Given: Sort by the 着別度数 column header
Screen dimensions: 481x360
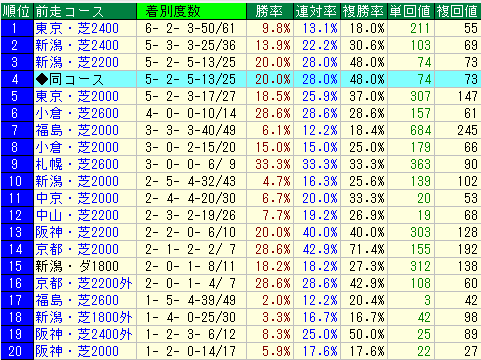Looking at the screenshot, I should pos(191,11).
